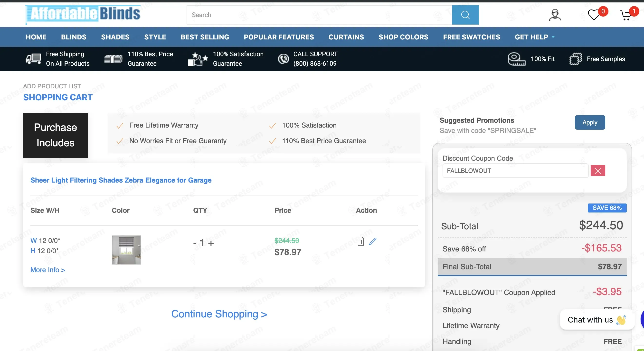Open the zebra shade product thumbnail
This screenshot has height=351, width=644.
[126, 250]
